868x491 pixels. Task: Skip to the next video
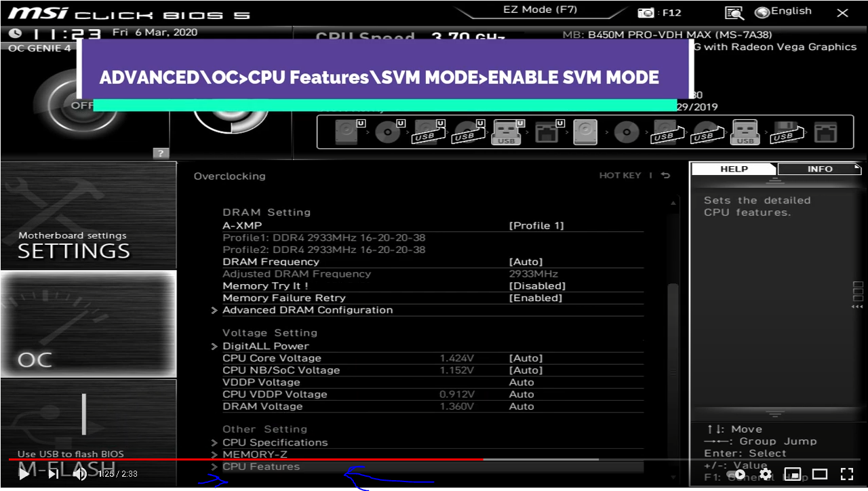tap(53, 474)
